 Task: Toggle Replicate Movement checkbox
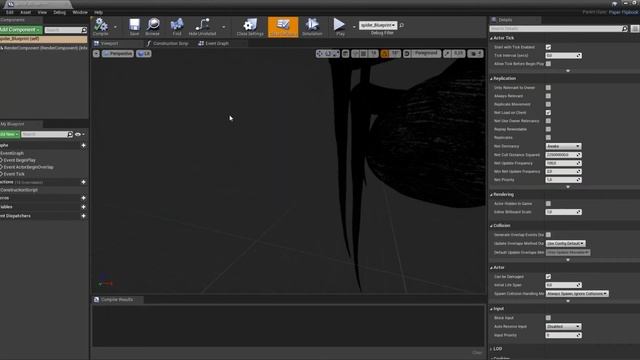click(548, 104)
